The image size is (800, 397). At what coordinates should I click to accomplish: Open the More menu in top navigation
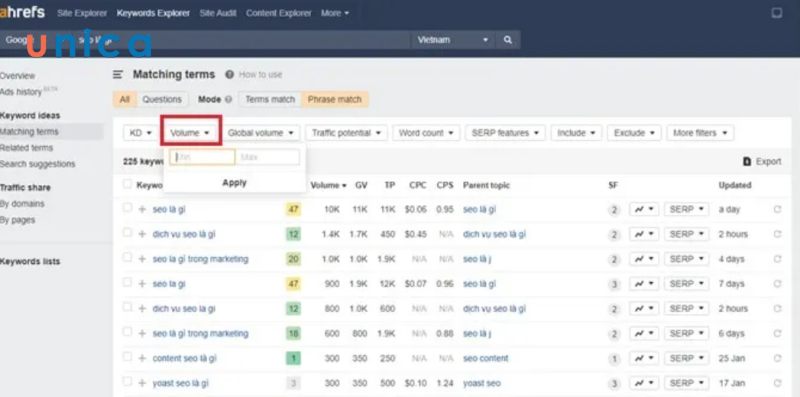pyautogui.click(x=335, y=13)
